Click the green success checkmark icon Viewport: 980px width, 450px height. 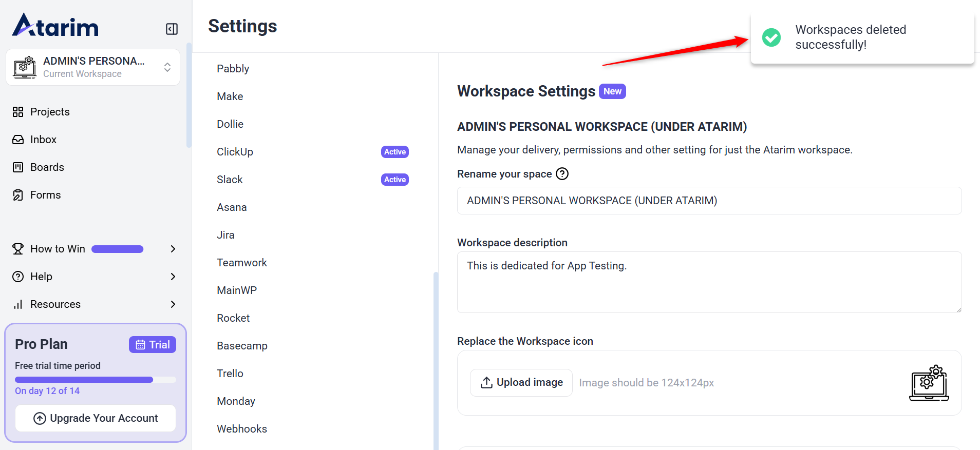(x=771, y=37)
